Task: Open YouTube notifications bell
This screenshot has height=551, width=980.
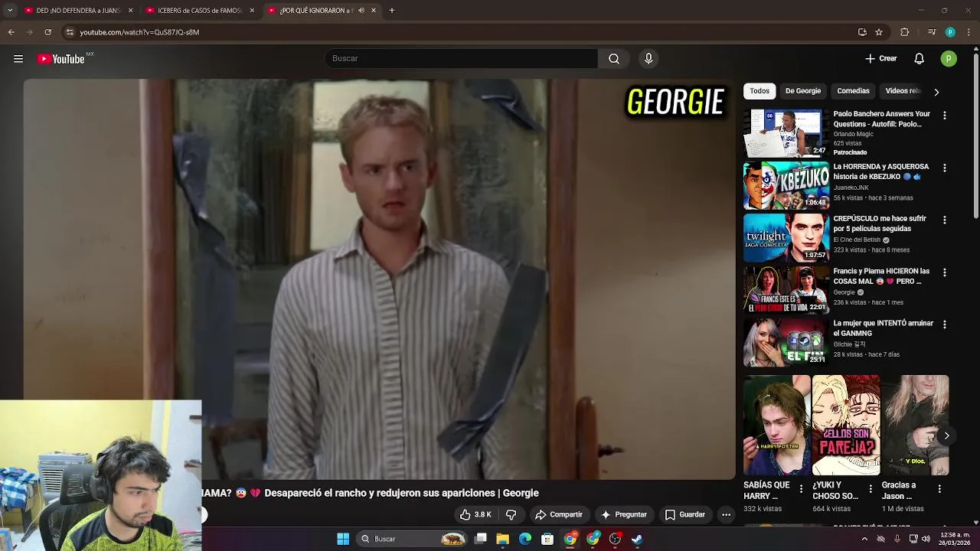Action: coord(920,59)
